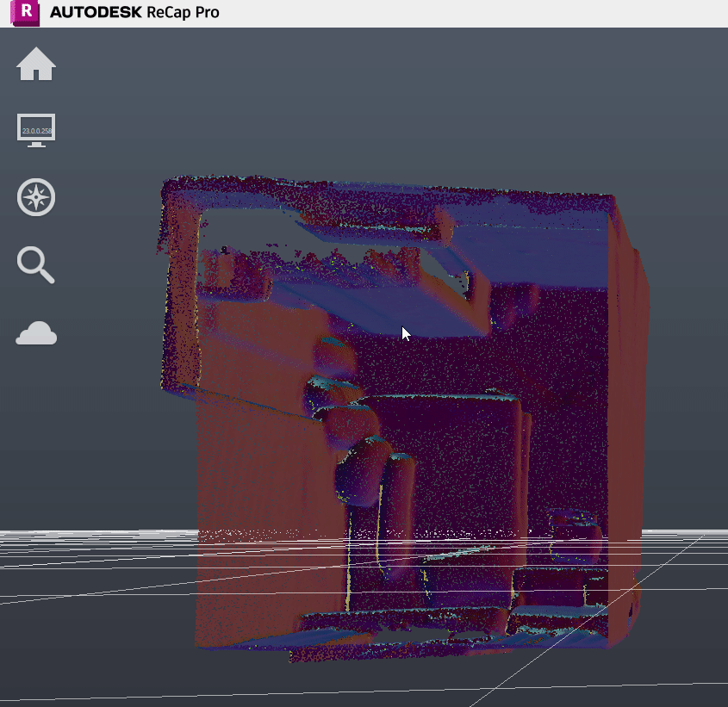Open the display settings monitor icon
The height and width of the screenshot is (707, 728).
tap(36, 130)
